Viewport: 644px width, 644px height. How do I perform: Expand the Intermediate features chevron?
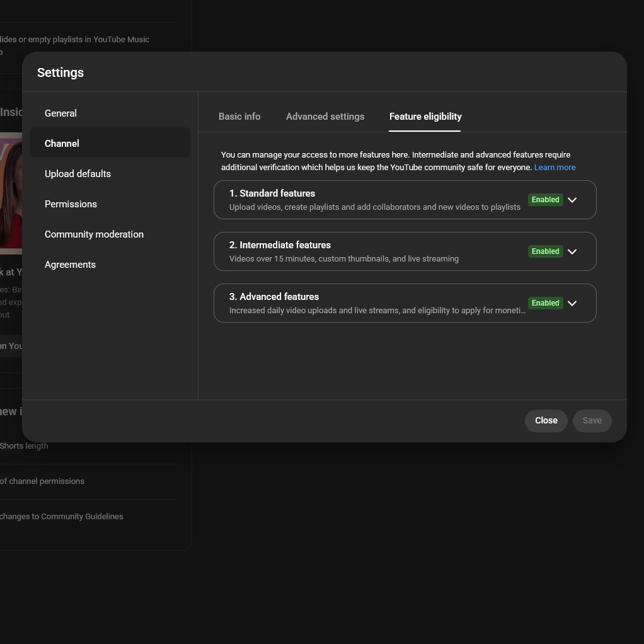pos(572,251)
